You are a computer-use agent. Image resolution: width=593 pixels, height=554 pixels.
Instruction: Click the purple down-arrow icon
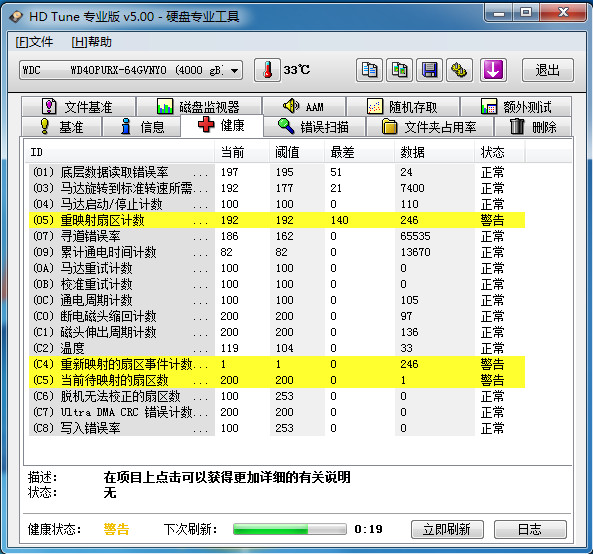pos(493,70)
